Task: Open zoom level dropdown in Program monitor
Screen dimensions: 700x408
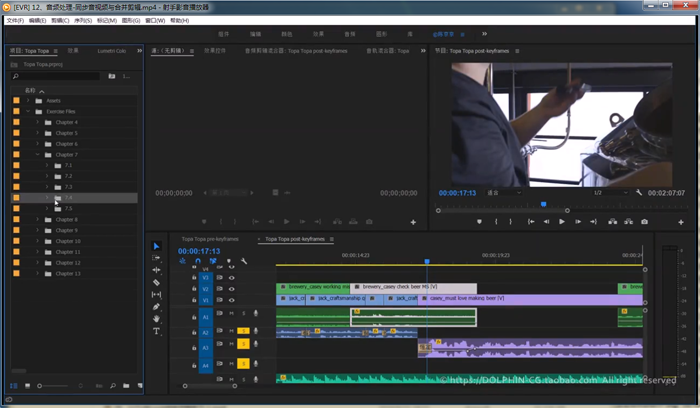Action: point(504,192)
